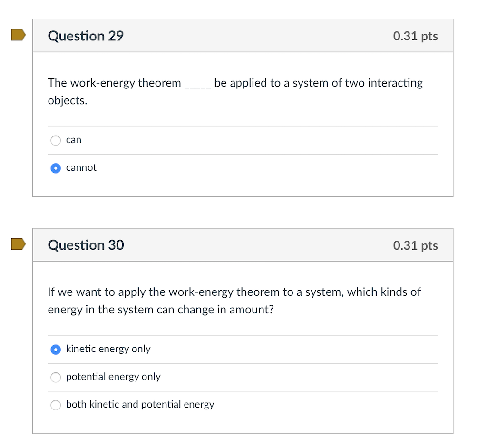The height and width of the screenshot is (448, 487).
Task: Click the Question 29 header
Action: 86,36
